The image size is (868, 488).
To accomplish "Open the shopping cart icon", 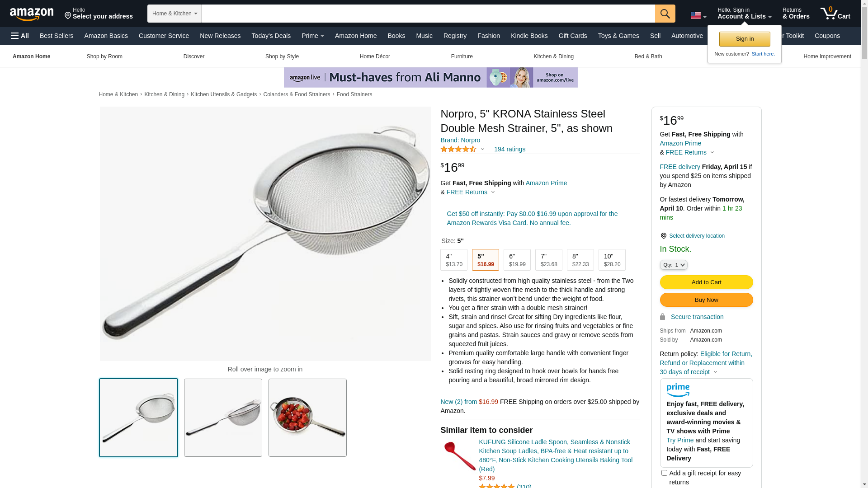I will (x=835, y=14).
